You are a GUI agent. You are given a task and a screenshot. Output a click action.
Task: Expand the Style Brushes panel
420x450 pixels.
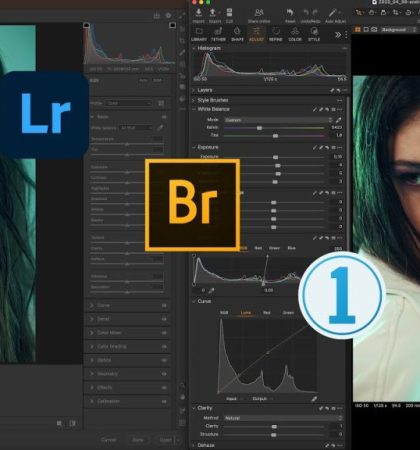click(x=194, y=100)
